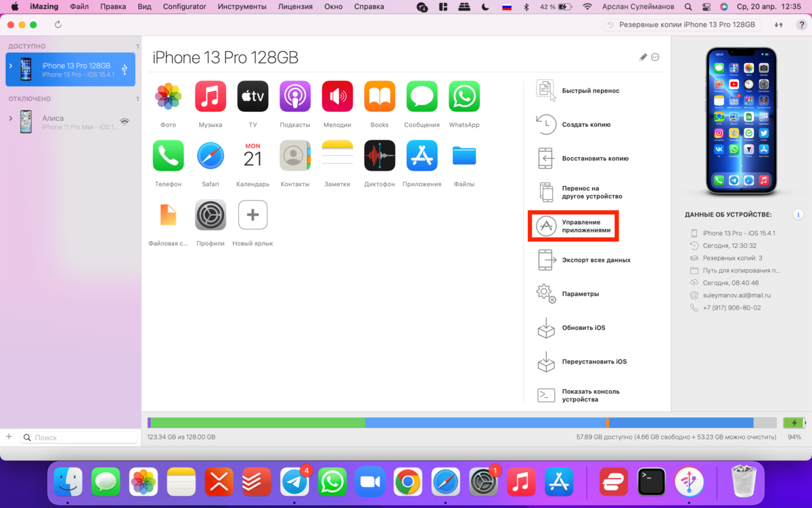Click the Поиск search field
812x508 pixels.
click(x=78, y=438)
